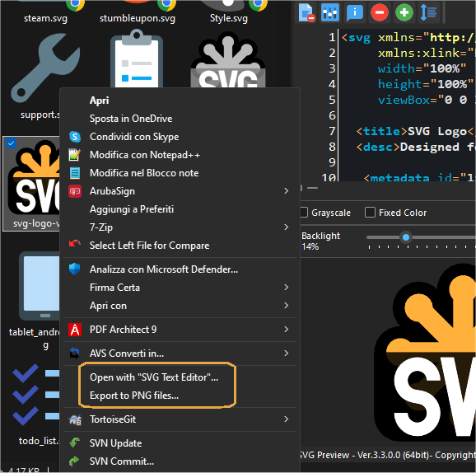Select Condividi con Skype
The image size is (476, 473).
(x=180, y=137)
